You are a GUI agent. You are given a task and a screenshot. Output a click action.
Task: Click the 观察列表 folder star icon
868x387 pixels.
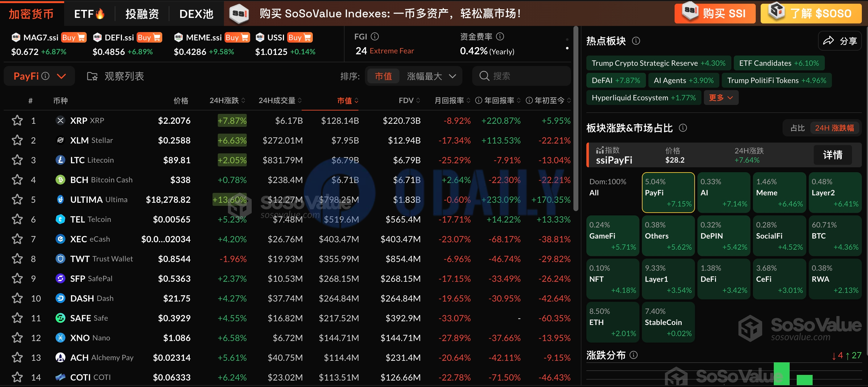click(92, 76)
